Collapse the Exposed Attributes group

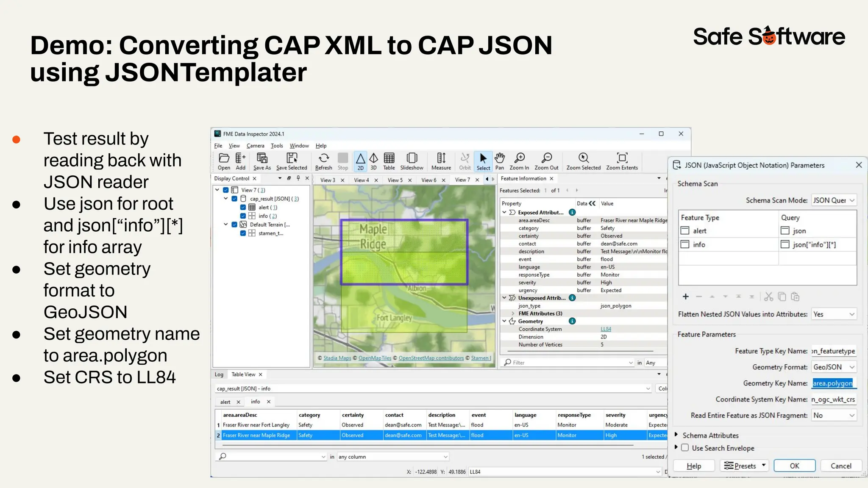click(504, 212)
